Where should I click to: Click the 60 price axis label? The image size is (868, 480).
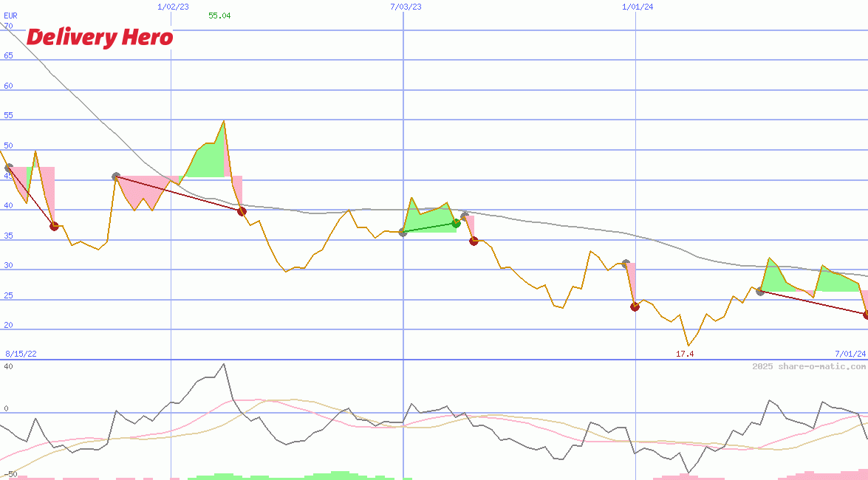tap(8, 86)
